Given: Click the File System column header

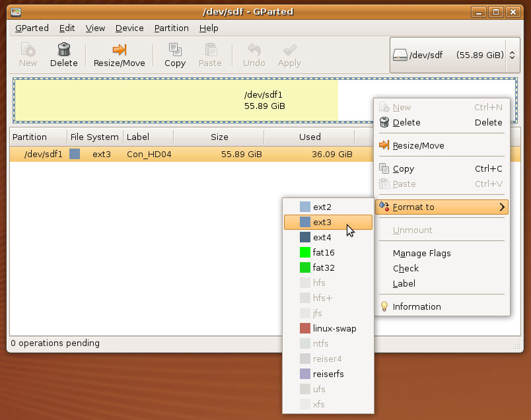Looking at the screenshot, I should [x=94, y=137].
